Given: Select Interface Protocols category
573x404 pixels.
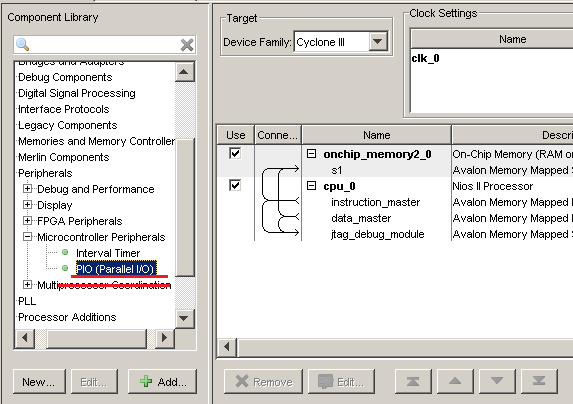Looking at the screenshot, I should pos(64,109).
